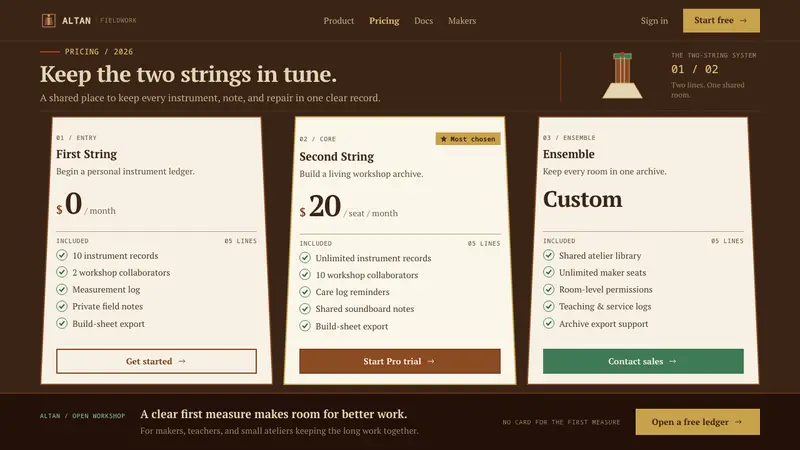800x450 pixels.
Task: Click the Contact sales button
Action: (643, 361)
